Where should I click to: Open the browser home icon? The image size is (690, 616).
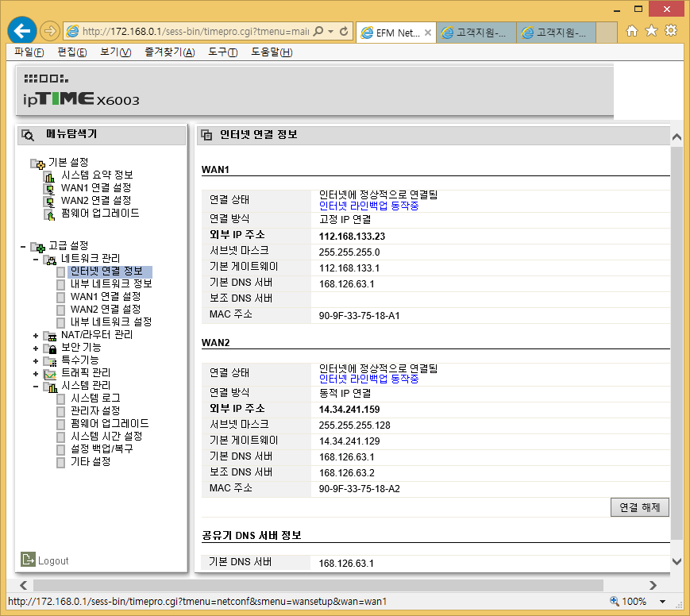632,31
